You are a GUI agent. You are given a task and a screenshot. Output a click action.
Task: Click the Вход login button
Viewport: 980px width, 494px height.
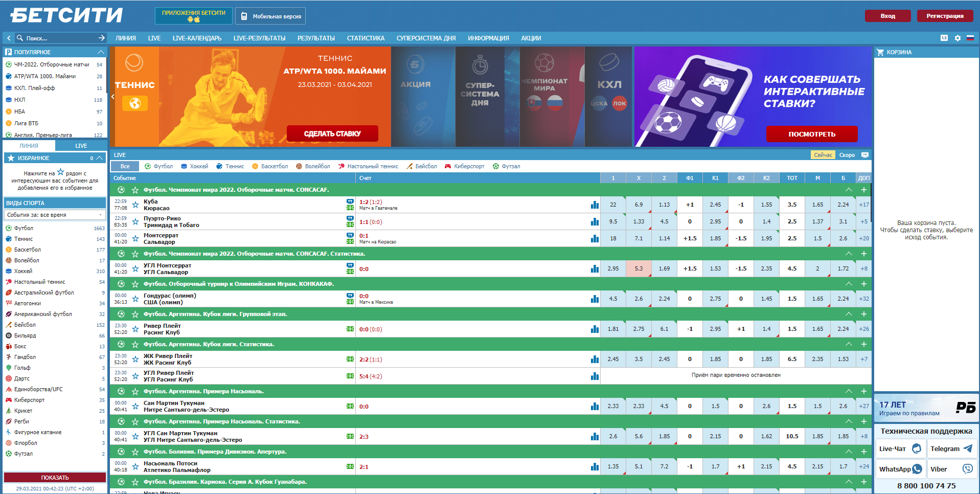887,16
